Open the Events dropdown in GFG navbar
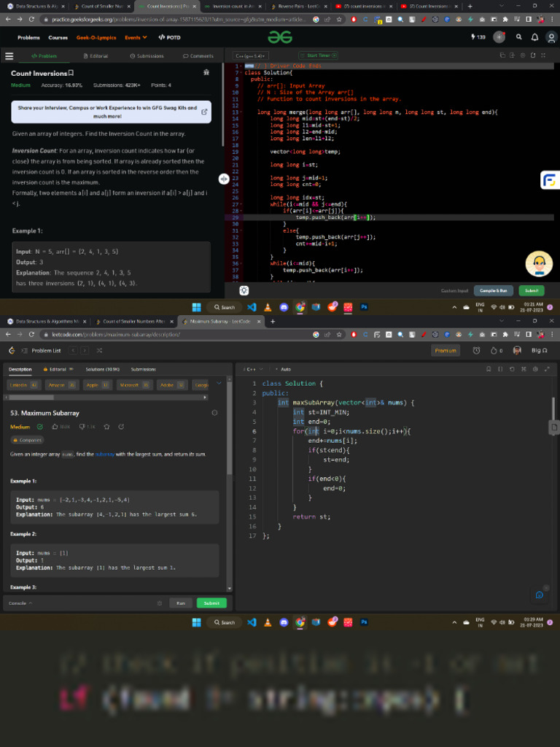The width and height of the screenshot is (560, 747). [136, 38]
